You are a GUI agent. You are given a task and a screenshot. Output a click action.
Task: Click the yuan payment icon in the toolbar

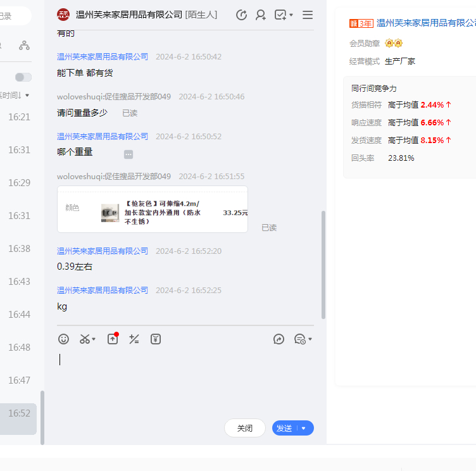point(156,339)
